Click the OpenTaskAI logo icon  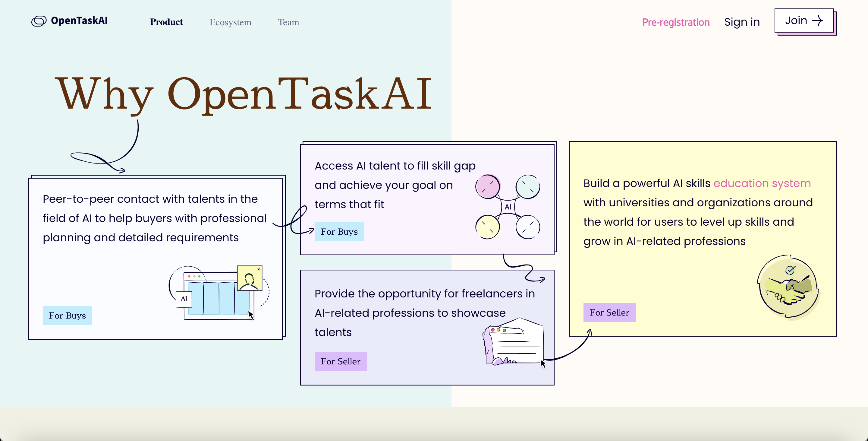[39, 21]
